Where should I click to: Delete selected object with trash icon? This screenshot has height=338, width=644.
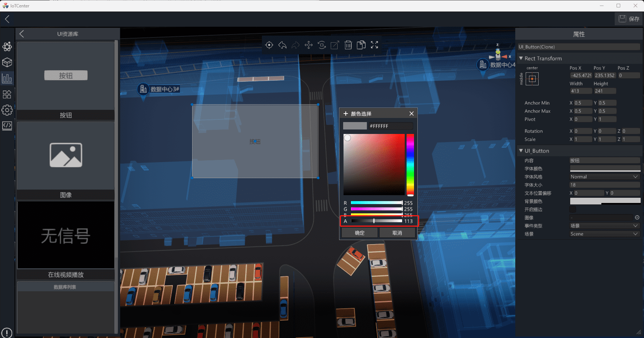tap(348, 45)
